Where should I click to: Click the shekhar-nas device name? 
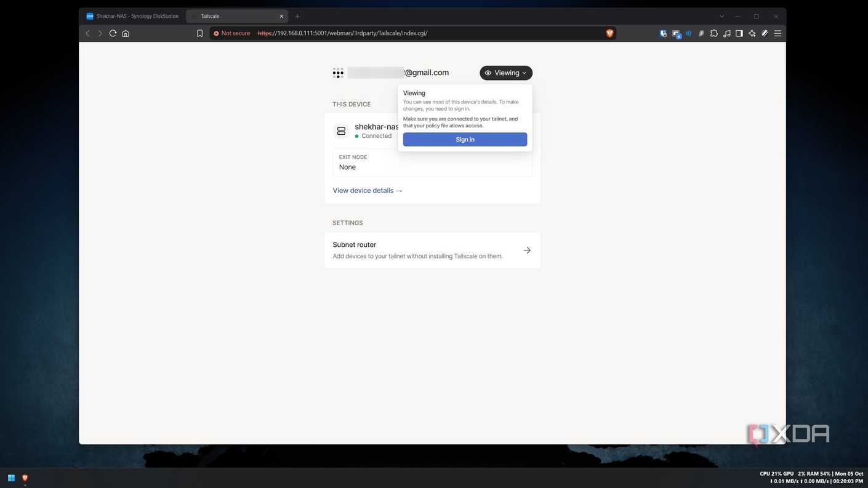[377, 127]
